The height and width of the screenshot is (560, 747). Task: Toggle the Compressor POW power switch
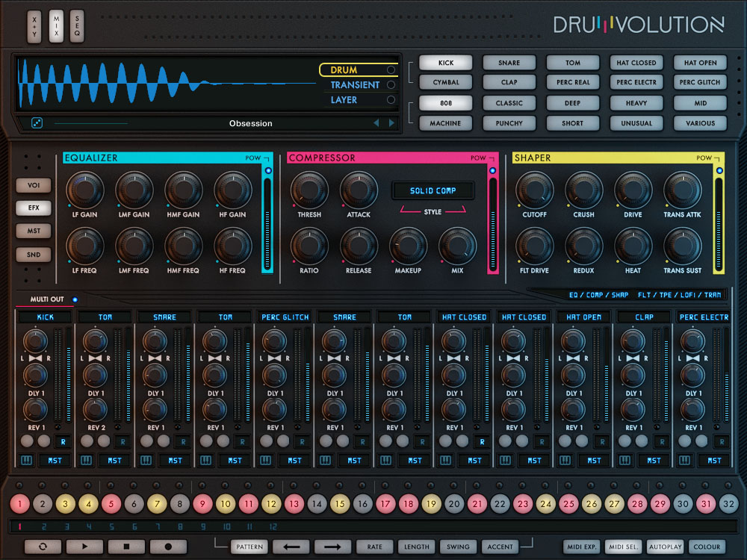click(492, 171)
